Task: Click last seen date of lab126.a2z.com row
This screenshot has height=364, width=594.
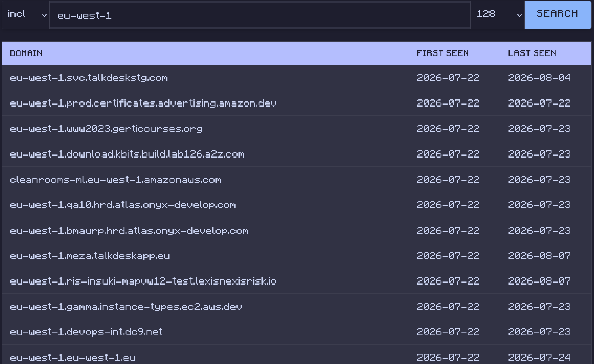Action: [539, 154]
